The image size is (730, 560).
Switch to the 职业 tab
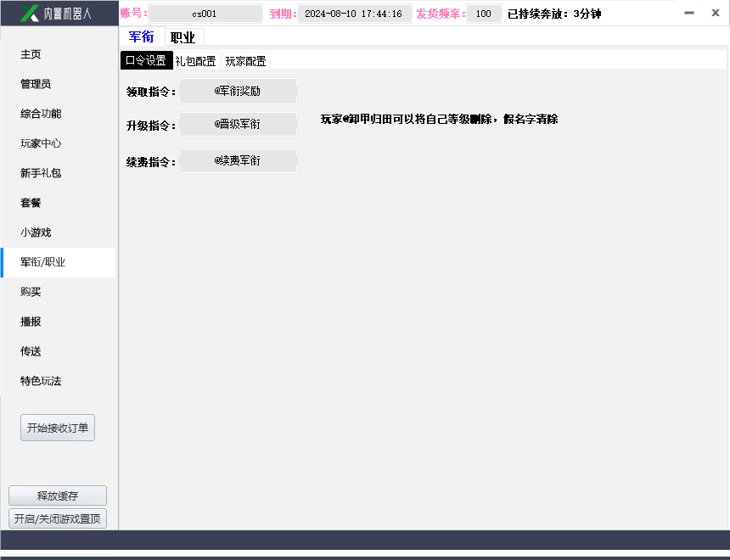183,37
